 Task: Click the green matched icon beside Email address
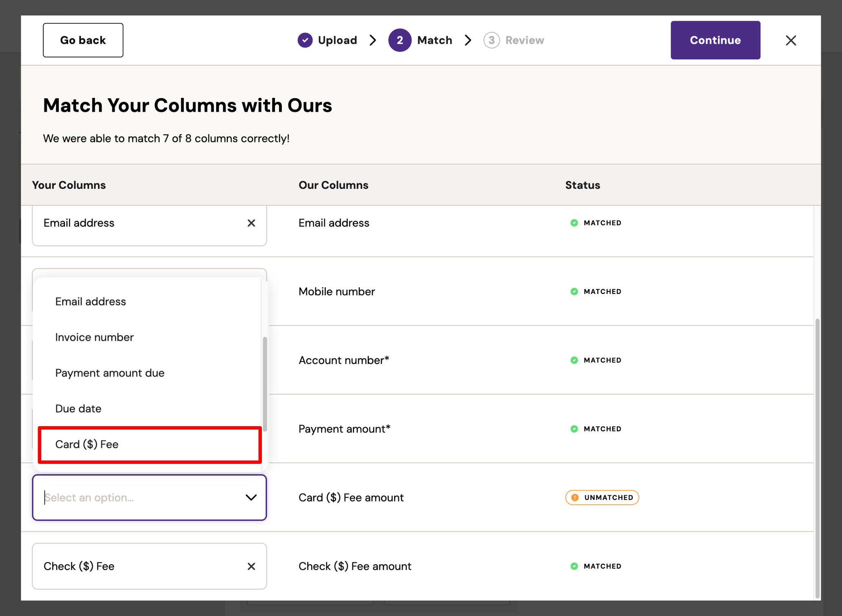[574, 223]
